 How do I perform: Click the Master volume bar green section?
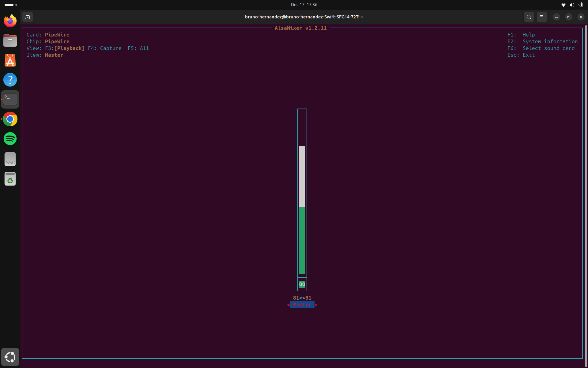click(x=302, y=240)
